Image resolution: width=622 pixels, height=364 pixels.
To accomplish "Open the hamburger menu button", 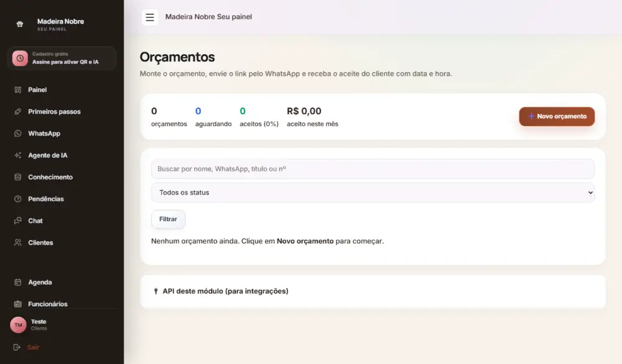I will coord(149,17).
